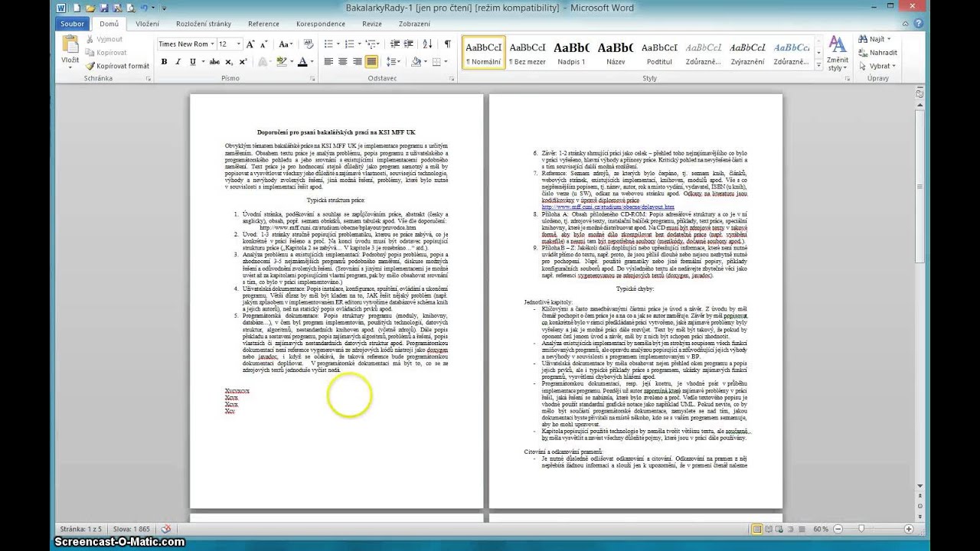
Task: Click Align Text Left icon
Action: tap(328, 62)
